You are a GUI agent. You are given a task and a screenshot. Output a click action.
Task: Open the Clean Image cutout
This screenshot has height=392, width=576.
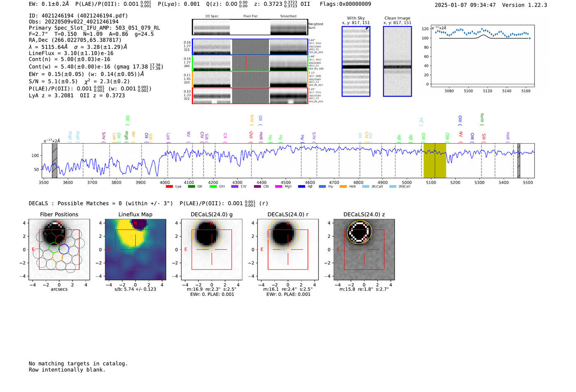coord(397,61)
